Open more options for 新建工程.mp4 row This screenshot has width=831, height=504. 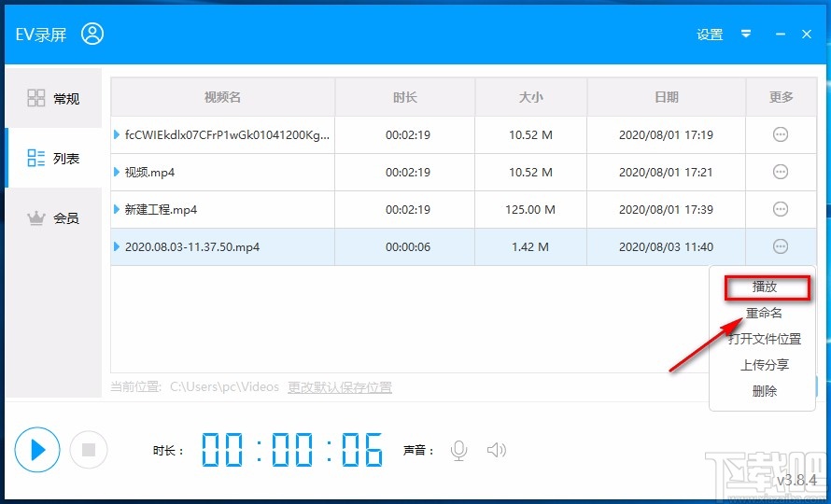click(781, 209)
